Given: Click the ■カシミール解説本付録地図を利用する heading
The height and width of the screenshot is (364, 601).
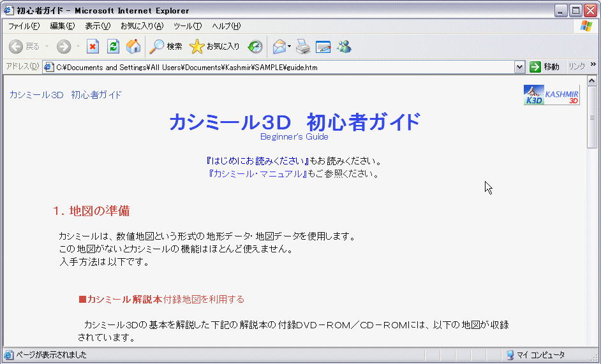Looking at the screenshot, I should (x=161, y=300).
